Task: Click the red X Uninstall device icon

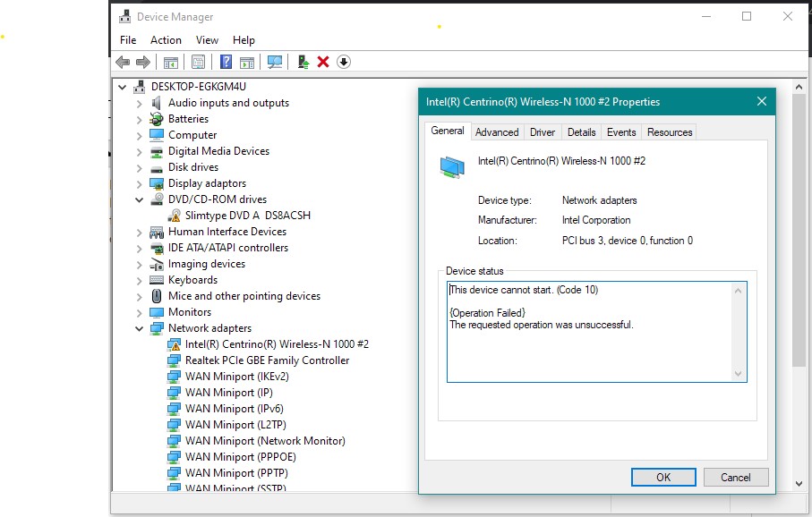Action: [x=323, y=62]
